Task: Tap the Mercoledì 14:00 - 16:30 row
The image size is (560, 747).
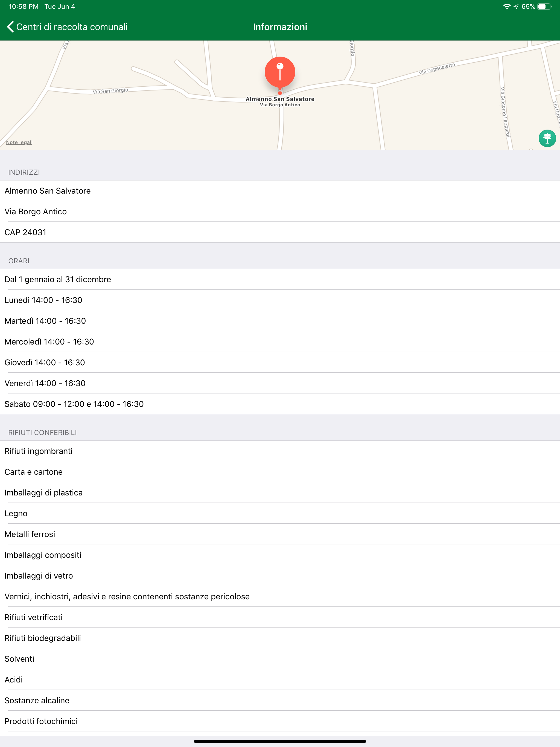Action: point(280,342)
